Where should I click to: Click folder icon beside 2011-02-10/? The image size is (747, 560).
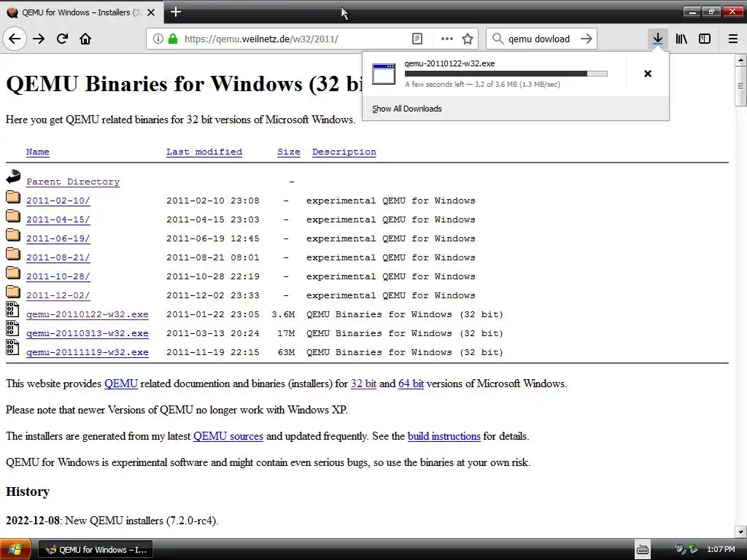click(13, 197)
